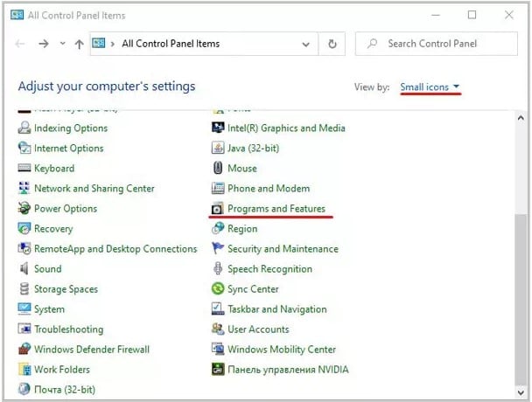Open Windows Defender Firewall link
Viewport: 532px width, 402px height.
[92, 349]
